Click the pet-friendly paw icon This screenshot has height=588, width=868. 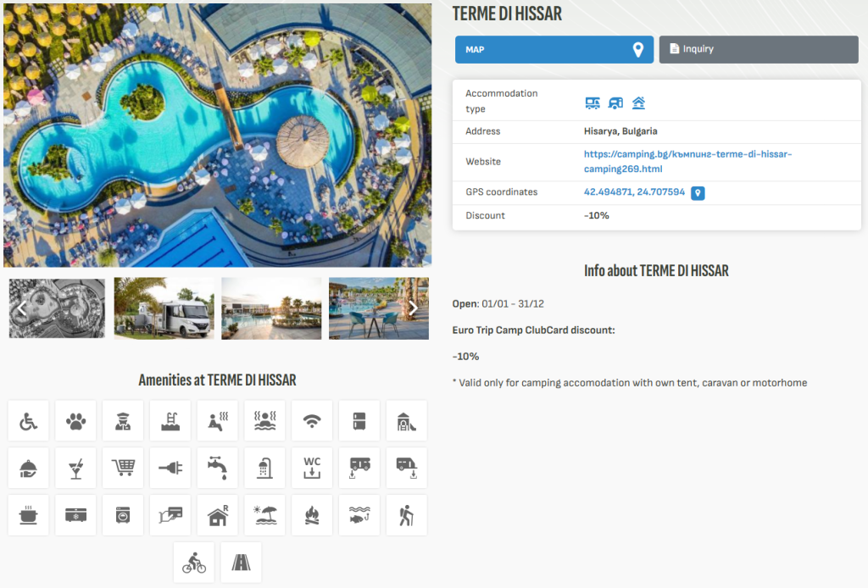76,421
